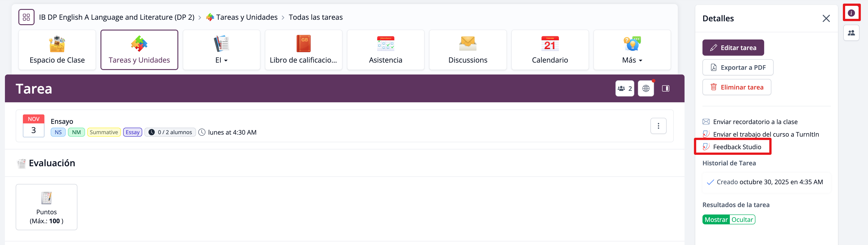Viewport: 868px width, 245px height.
Task: Click the Summative category tag
Action: [x=103, y=132]
